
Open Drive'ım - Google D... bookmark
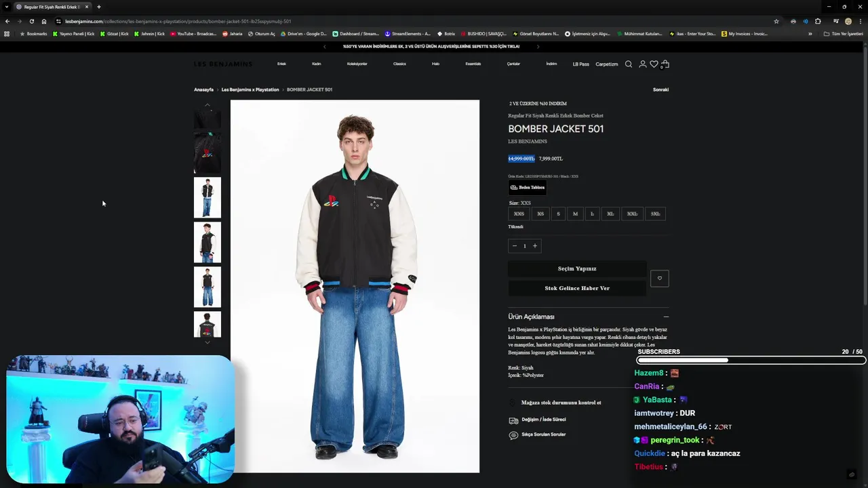[x=303, y=34]
